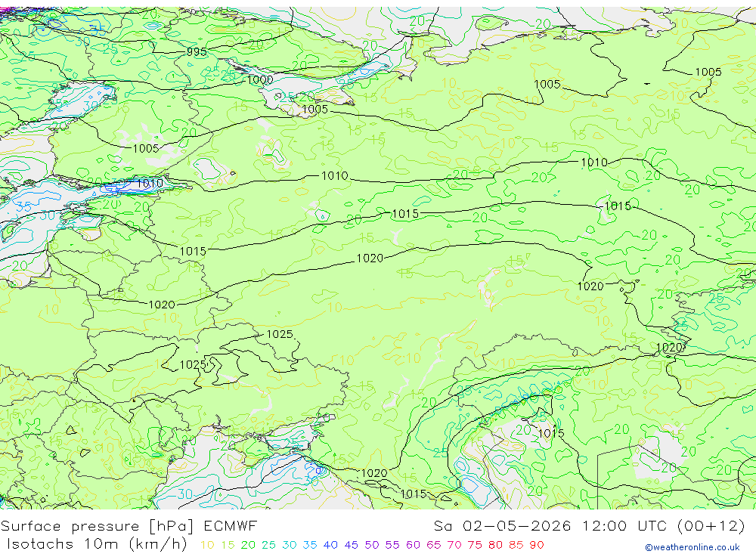Viewport: 756px width, 554px height.
Task: Select the 35 value in the isotach legend
Action: point(310,546)
